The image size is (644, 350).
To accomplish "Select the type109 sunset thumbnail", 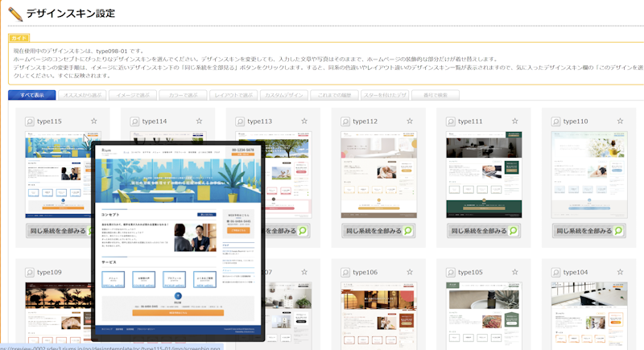I will coord(58,313).
